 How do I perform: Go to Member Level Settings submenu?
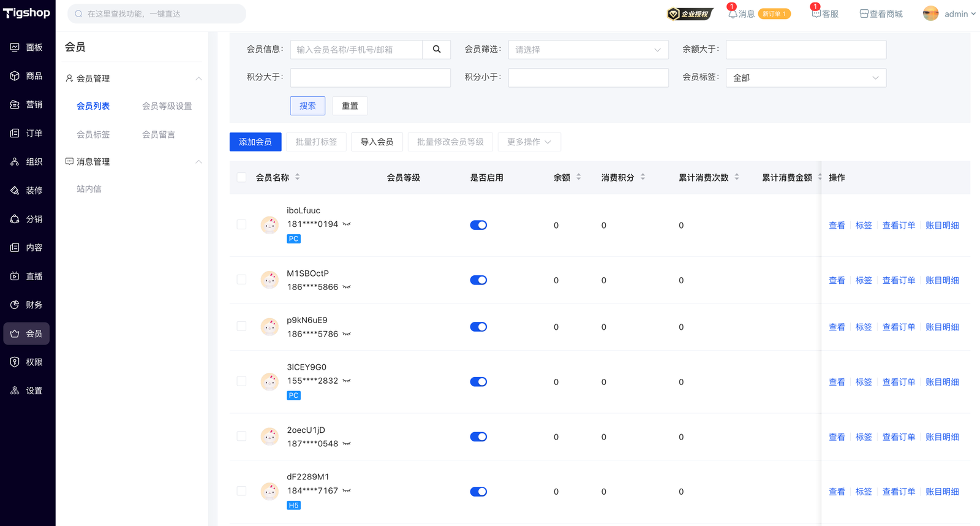click(167, 106)
